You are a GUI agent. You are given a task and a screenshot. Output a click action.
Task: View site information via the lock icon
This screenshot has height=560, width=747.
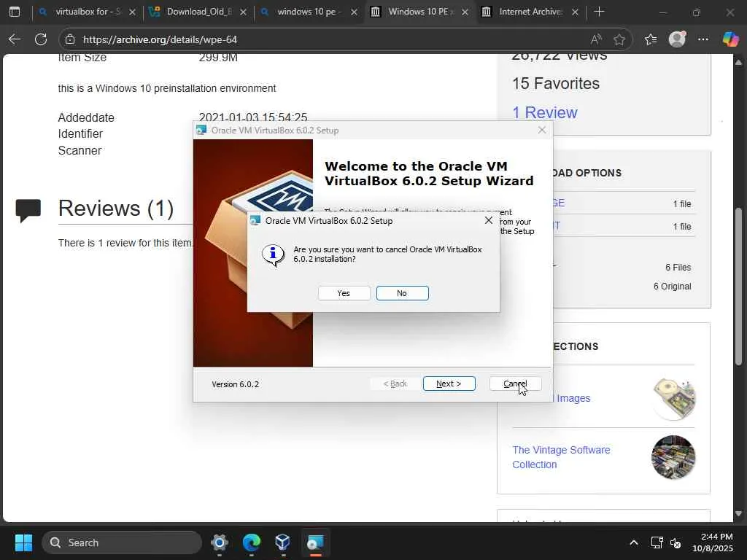click(70, 39)
